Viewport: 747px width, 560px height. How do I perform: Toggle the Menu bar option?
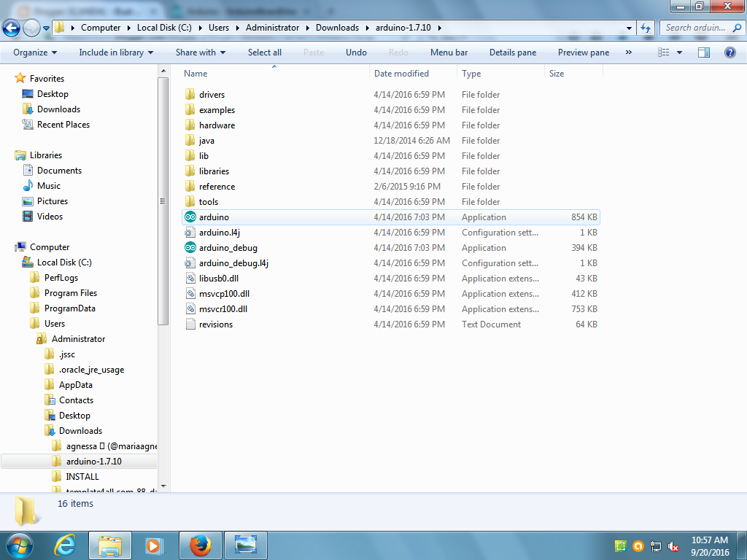point(449,52)
